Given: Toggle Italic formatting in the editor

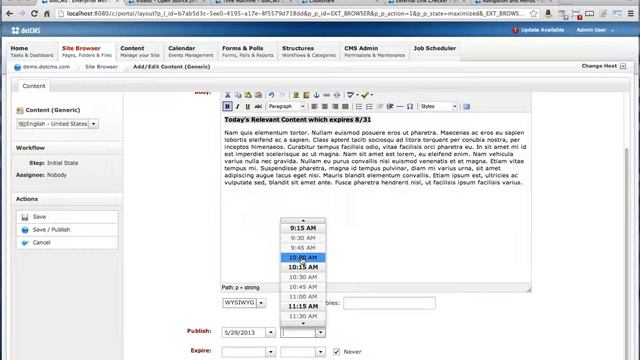Looking at the screenshot, I should tap(238, 107).
